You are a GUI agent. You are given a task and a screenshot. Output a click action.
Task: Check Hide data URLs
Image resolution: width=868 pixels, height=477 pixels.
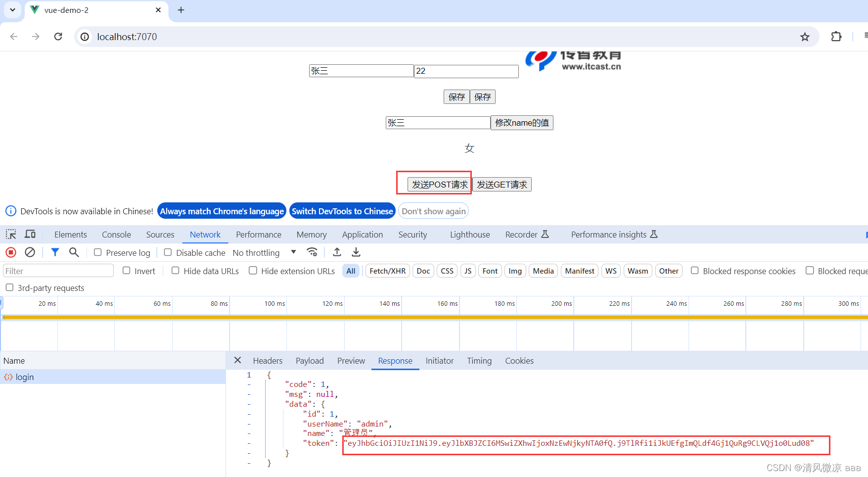pyautogui.click(x=176, y=271)
